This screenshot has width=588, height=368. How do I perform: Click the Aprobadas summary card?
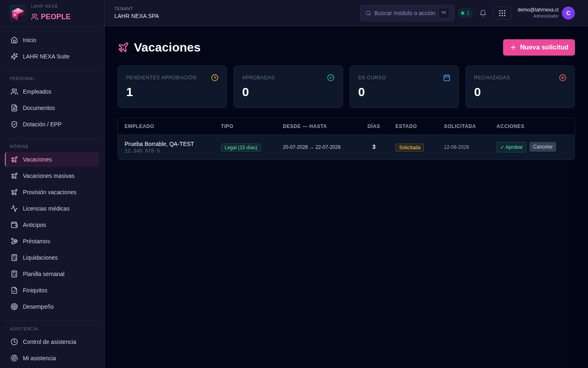pyautogui.click(x=288, y=87)
